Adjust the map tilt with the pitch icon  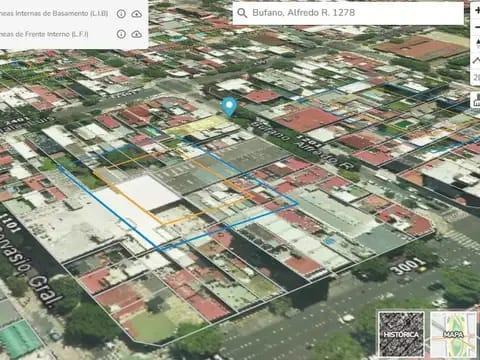coord(477,61)
